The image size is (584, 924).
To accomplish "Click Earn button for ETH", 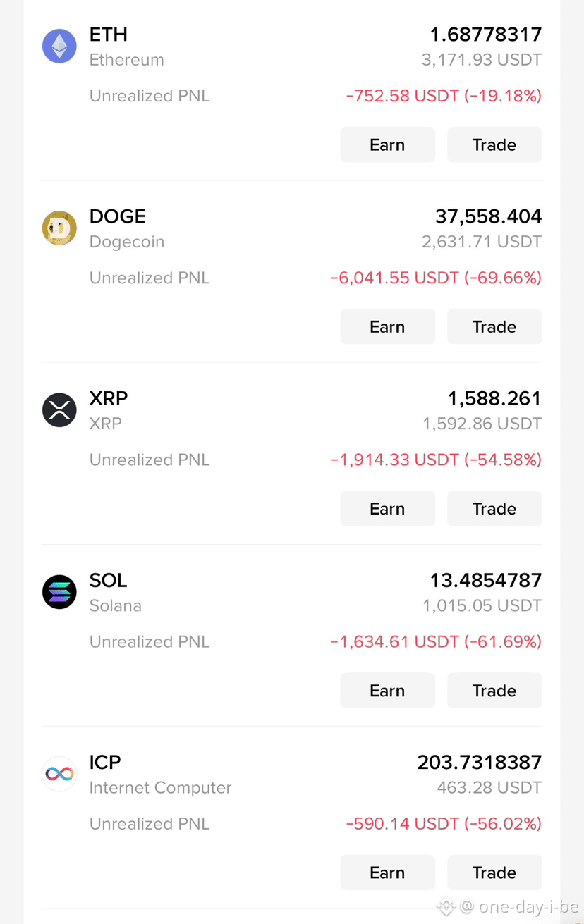I will tap(388, 144).
